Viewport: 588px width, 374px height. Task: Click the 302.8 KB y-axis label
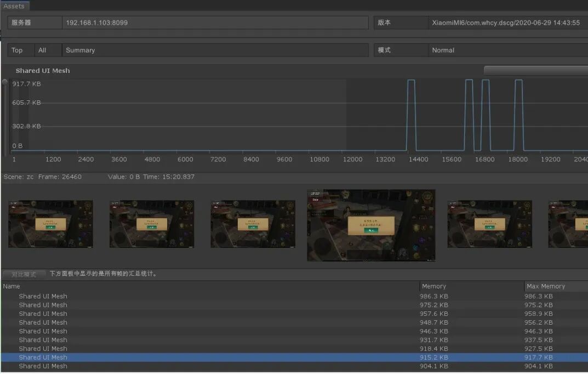[26, 126]
